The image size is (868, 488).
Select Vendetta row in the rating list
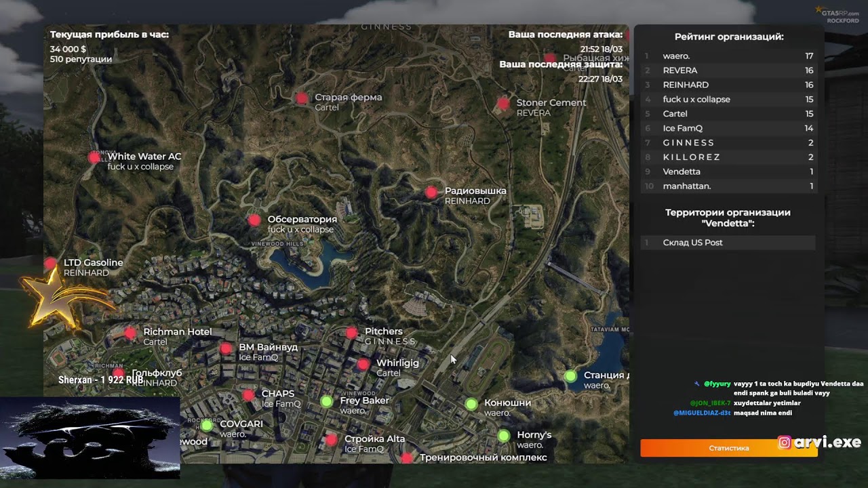click(729, 172)
